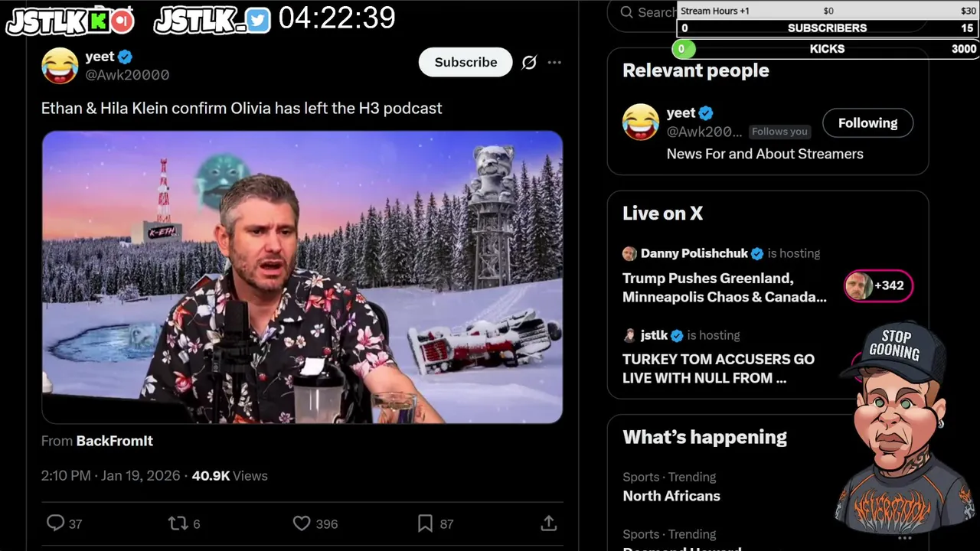980x551 pixels.
Task: Open yeet's avatar in Relevant people
Action: (x=640, y=122)
